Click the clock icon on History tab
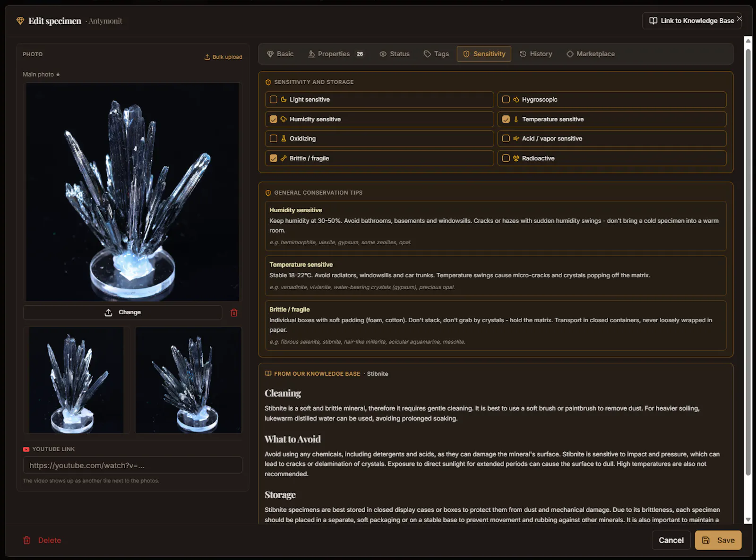The width and height of the screenshot is (756, 560). click(x=523, y=54)
